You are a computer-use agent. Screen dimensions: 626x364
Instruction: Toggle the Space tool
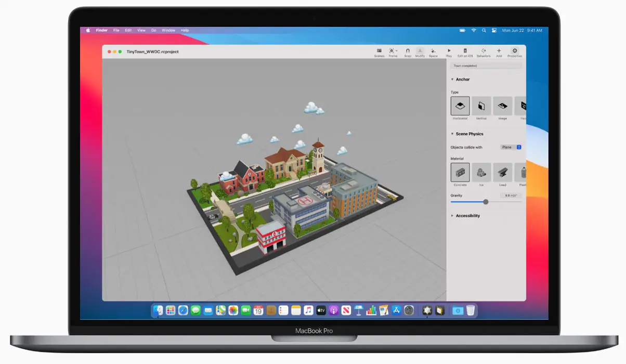coord(433,52)
